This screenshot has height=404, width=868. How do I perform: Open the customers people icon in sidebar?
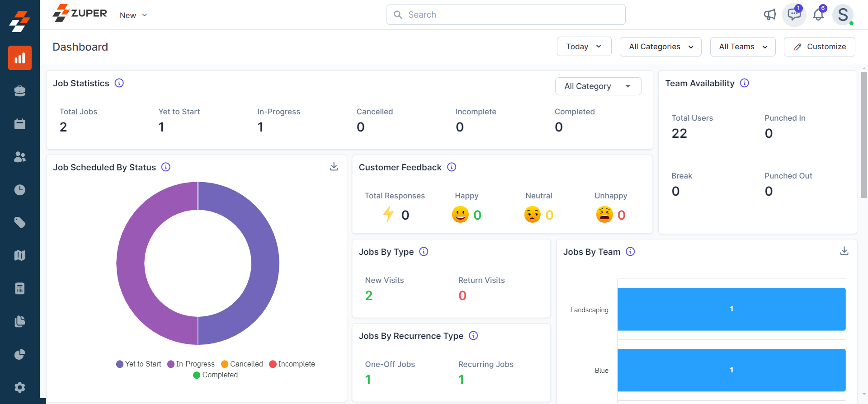19,157
